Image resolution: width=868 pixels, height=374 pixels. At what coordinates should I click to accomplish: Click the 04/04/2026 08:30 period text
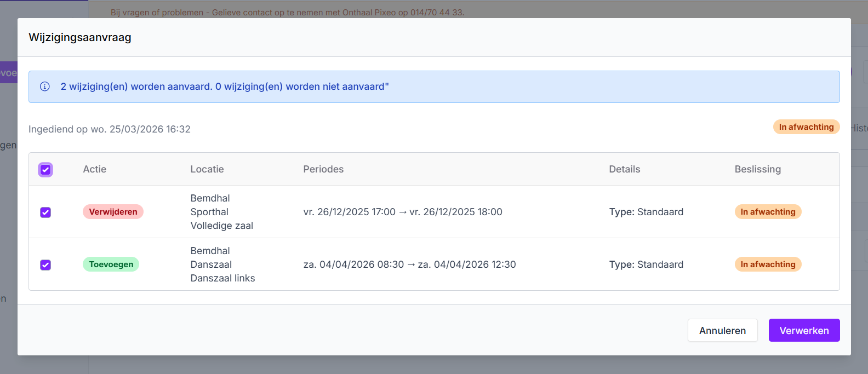pos(354,264)
